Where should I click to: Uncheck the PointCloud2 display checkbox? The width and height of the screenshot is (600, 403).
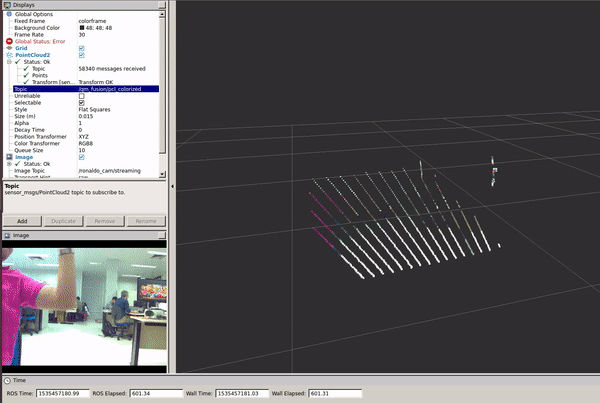(82, 54)
